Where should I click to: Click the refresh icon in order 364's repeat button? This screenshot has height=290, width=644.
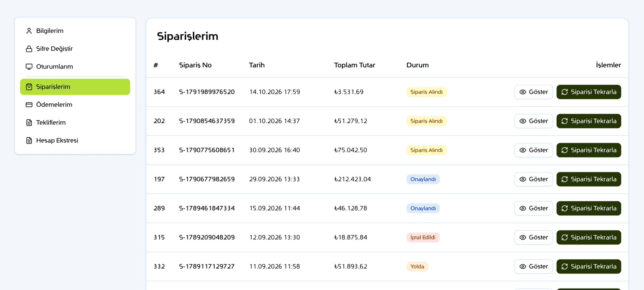[x=565, y=92]
